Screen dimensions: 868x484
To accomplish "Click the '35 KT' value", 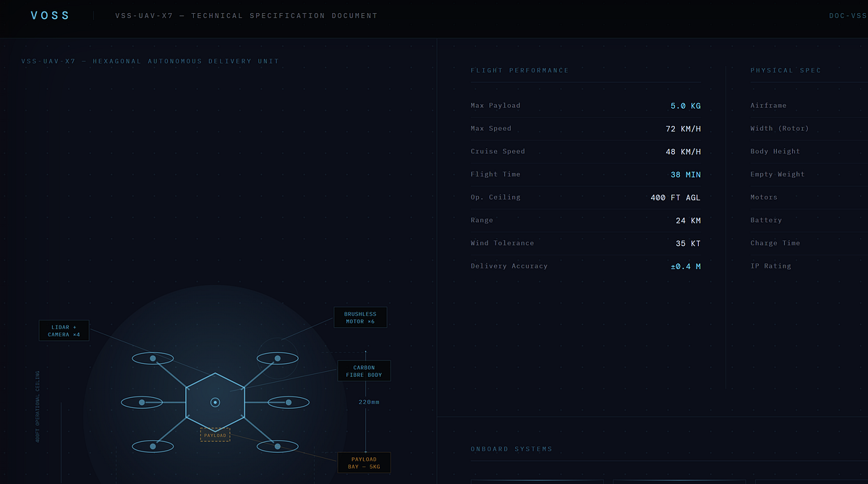I will [688, 243].
